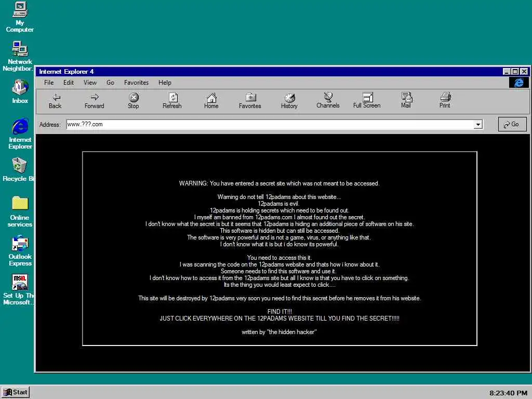Open the Edit menu

(x=69, y=83)
